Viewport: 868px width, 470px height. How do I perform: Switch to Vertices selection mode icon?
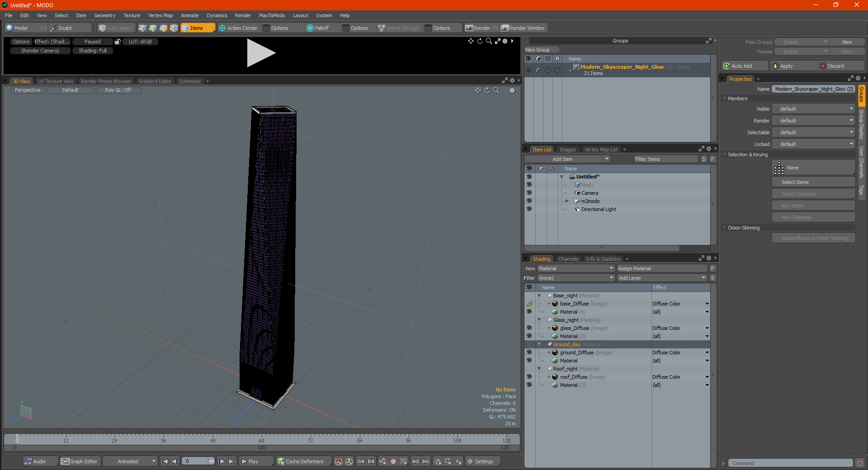point(142,28)
